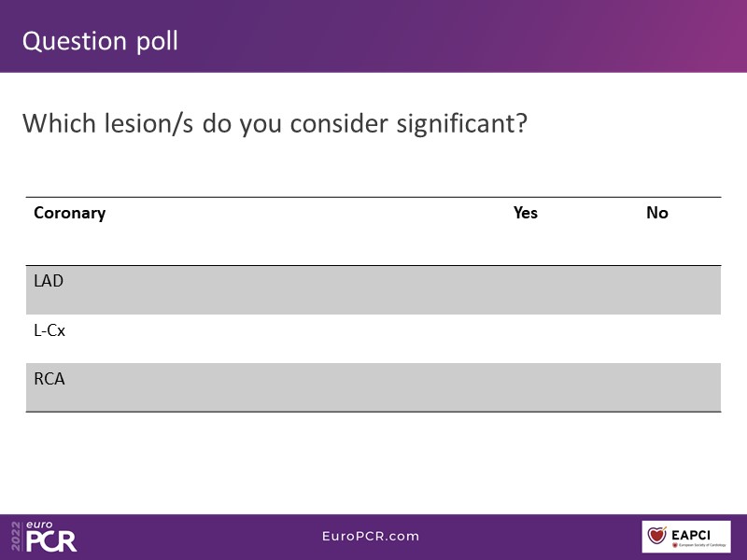Select the L-Cx row label
Screen dimensions: 747x560
(49, 330)
